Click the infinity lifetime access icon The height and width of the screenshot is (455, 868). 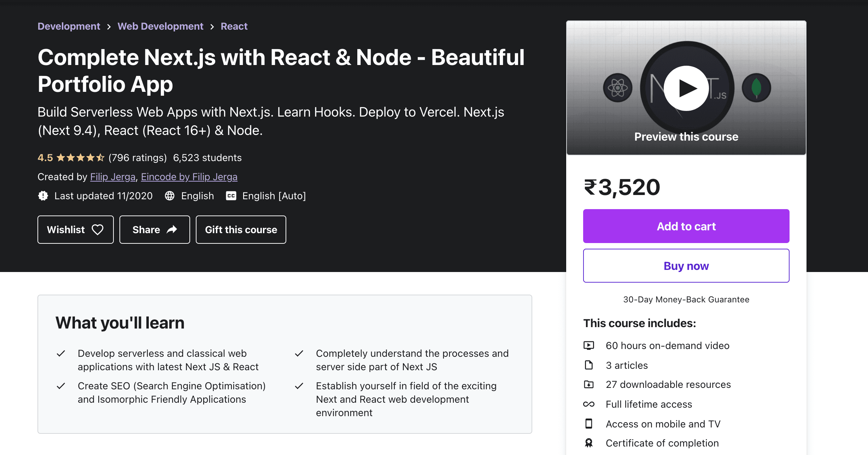589,404
